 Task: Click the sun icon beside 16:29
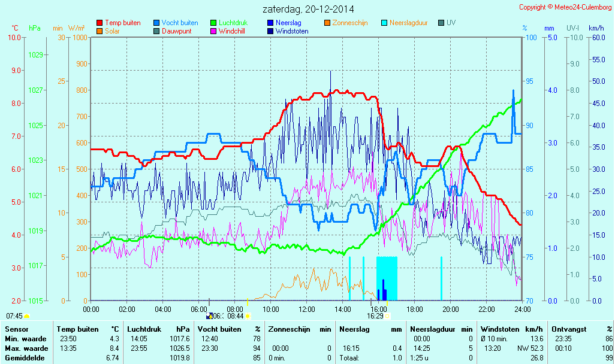[387, 316]
